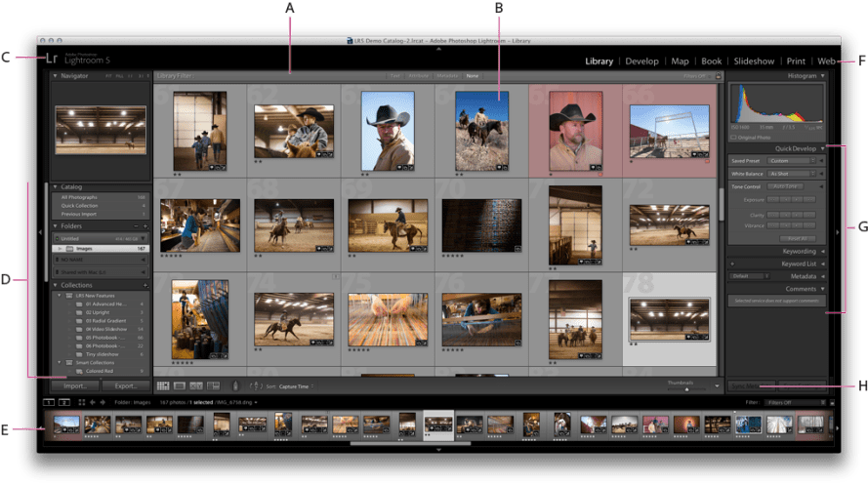Open Compare view (XY) in the toolbar
The image size is (868, 486).
point(197,386)
